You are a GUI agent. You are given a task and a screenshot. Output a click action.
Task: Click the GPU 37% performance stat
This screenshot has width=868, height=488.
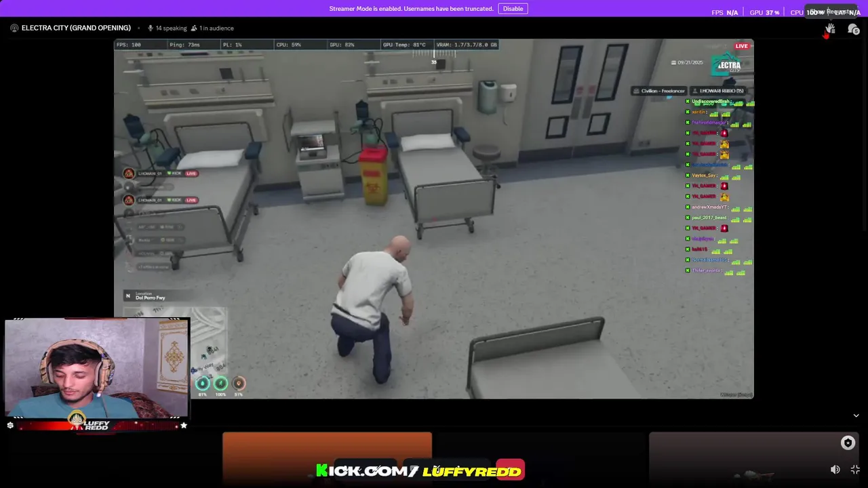pos(764,12)
